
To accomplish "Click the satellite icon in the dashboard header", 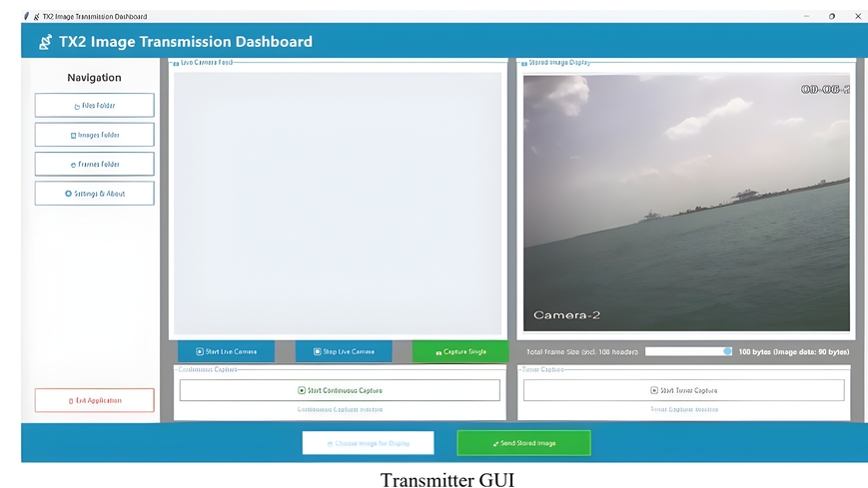I will click(x=45, y=42).
